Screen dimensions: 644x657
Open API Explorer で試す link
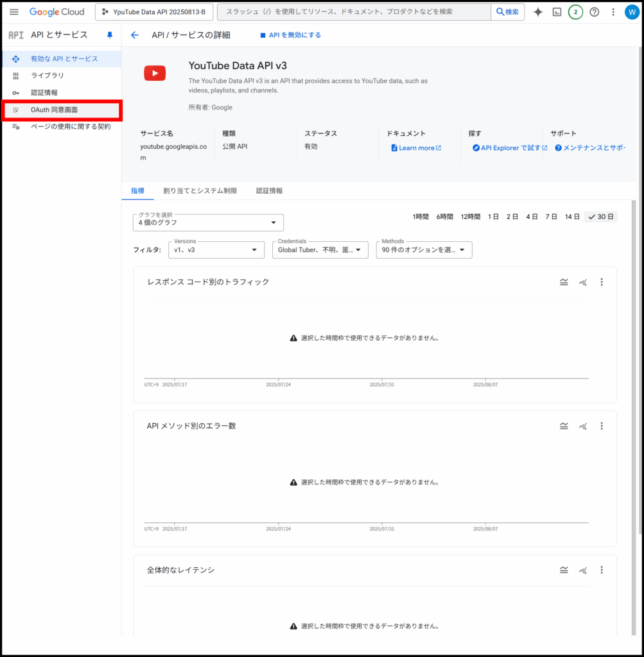[510, 148]
